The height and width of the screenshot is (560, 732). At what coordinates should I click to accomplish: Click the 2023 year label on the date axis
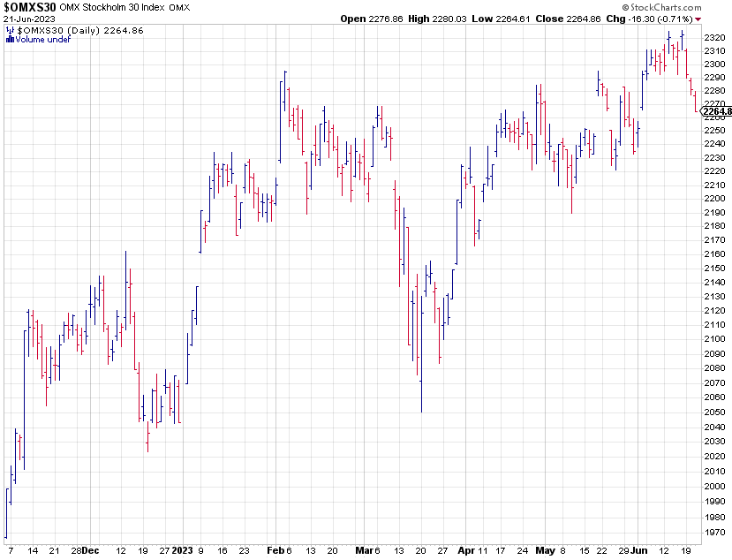click(x=182, y=550)
